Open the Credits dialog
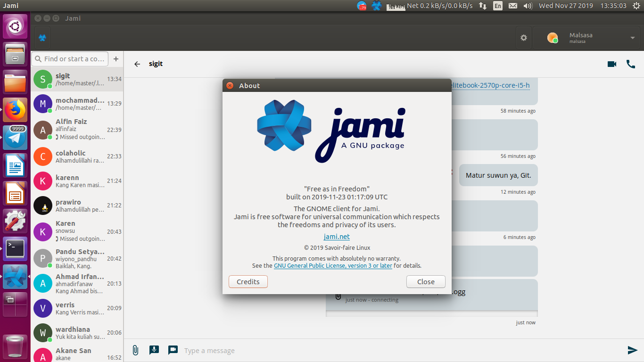The height and width of the screenshot is (362, 644). coord(248,281)
